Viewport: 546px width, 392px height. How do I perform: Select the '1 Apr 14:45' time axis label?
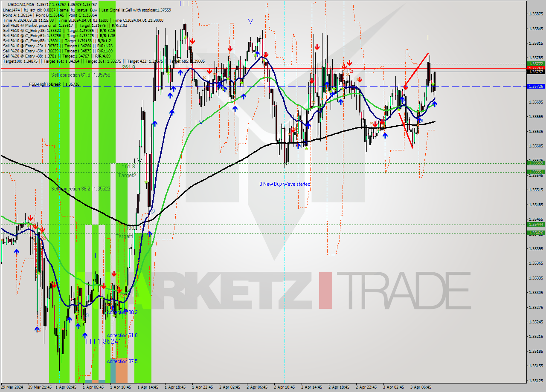[148, 387]
